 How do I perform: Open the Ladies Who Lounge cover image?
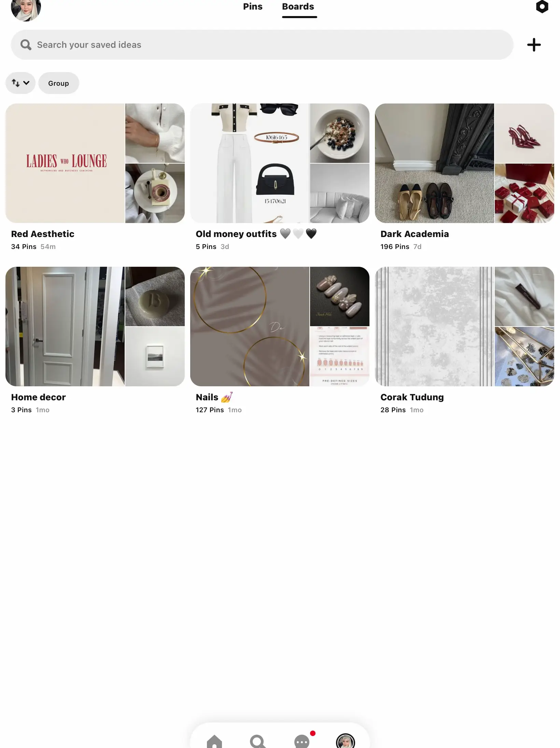click(65, 163)
